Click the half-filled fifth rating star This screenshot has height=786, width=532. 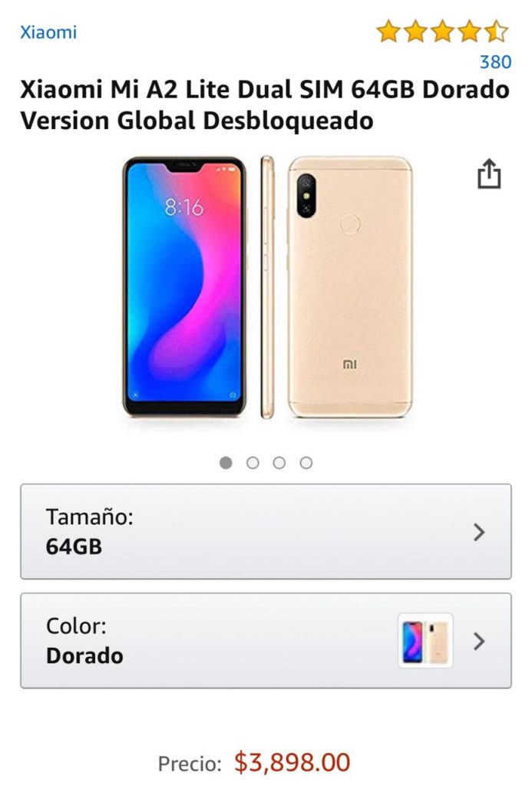tap(497, 31)
